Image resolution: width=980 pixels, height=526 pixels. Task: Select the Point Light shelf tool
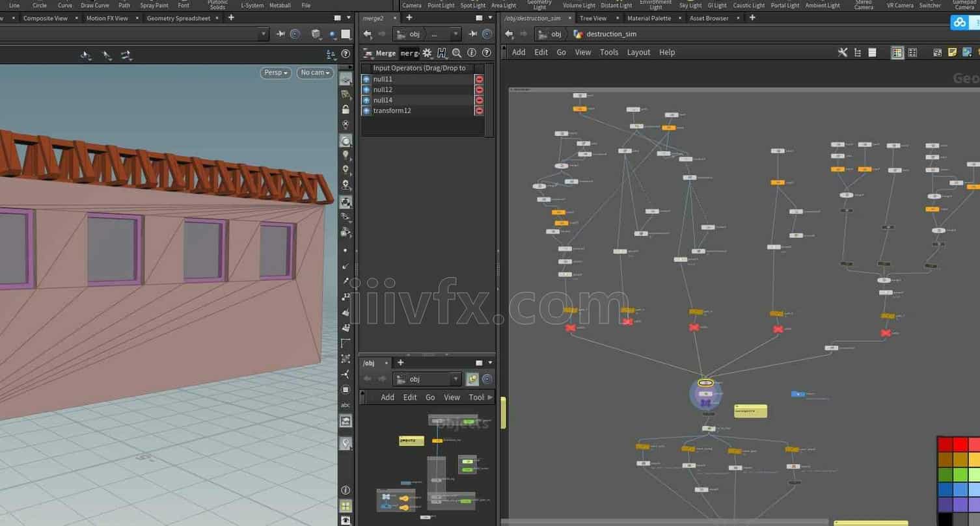click(x=441, y=5)
